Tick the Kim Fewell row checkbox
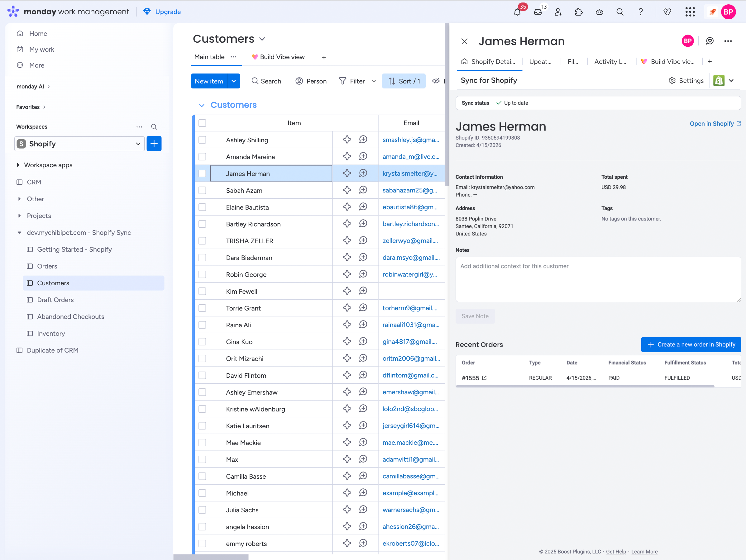Image resolution: width=746 pixels, height=560 pixels. (202, 291)
